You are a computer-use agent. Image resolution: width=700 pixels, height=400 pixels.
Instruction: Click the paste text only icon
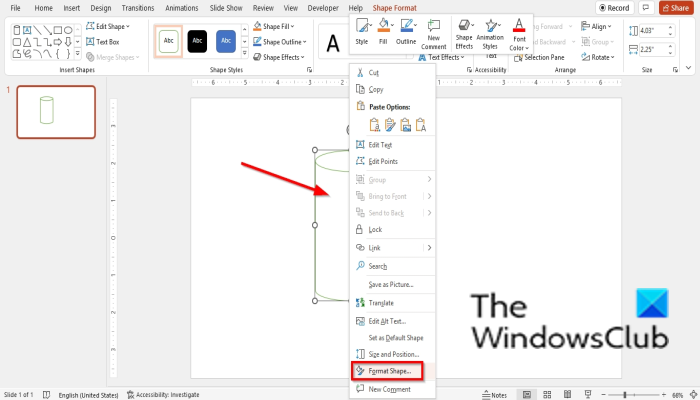pyautogui.click(x=421, y=125)
